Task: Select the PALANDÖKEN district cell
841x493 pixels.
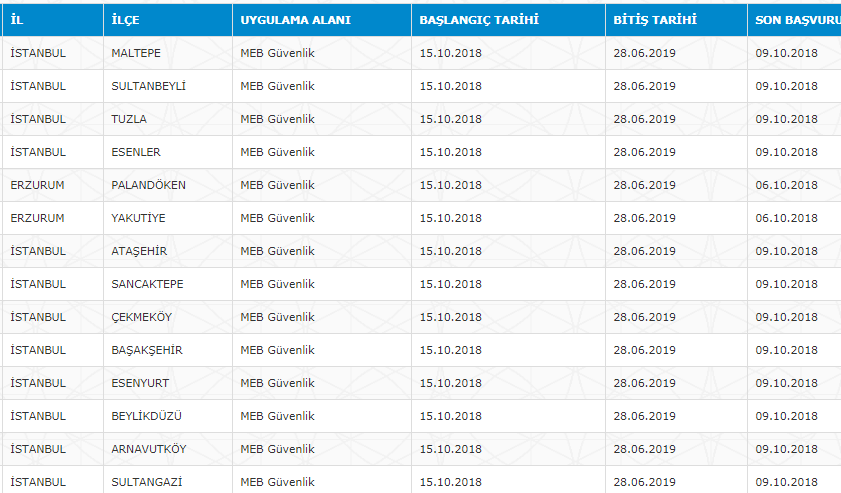Action: (148, 185)
